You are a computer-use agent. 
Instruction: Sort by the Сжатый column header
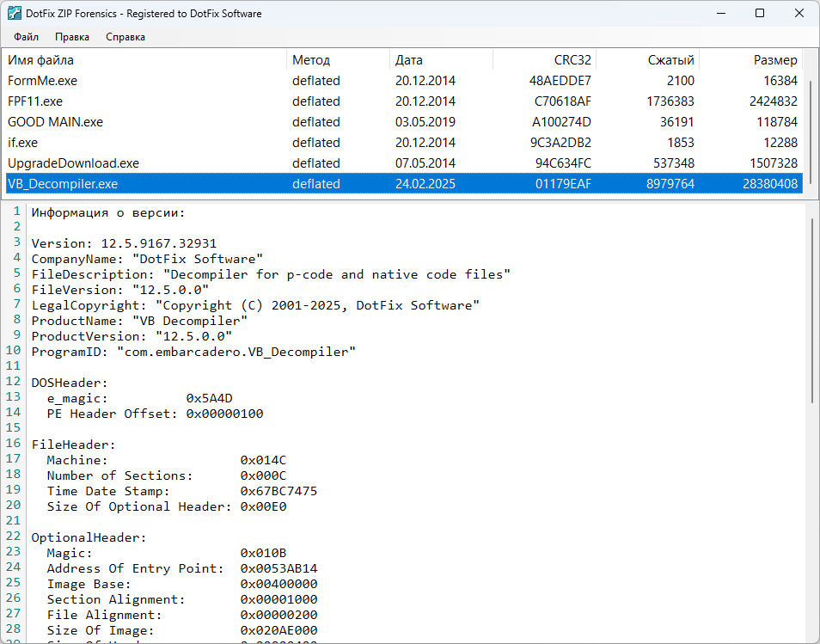(x=647, y=60)
